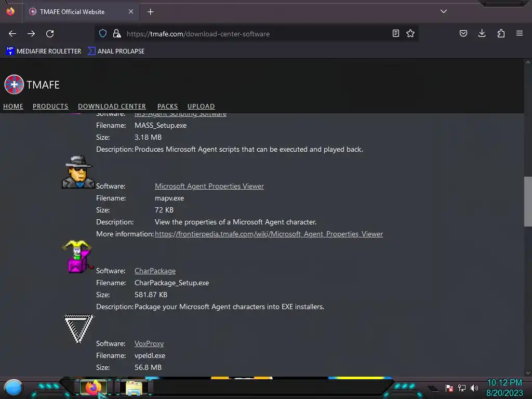The image size is (532, 399).
Task: Open DOWNLOAD CENTER navigation item
Action: (x=112, y=106)
